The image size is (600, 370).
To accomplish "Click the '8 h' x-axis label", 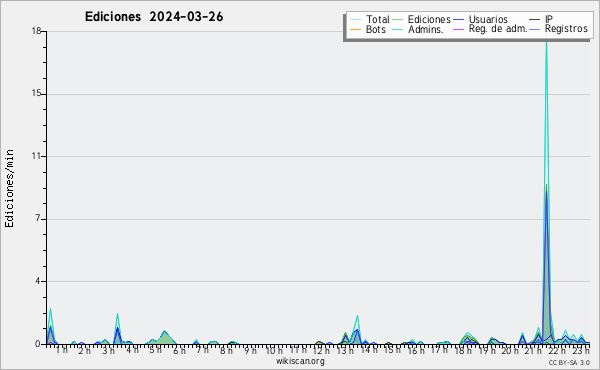I will pos(226,350).
